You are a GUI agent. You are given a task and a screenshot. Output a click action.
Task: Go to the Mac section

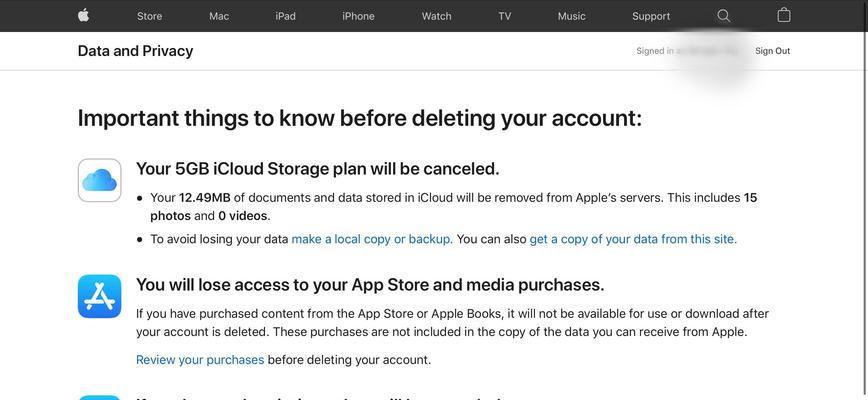pos(219,16)
